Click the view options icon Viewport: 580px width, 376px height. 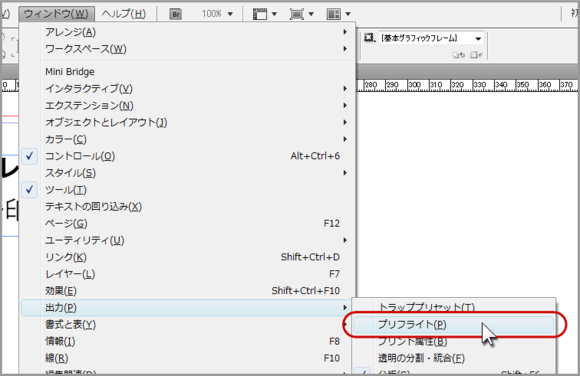coord(260,14)
